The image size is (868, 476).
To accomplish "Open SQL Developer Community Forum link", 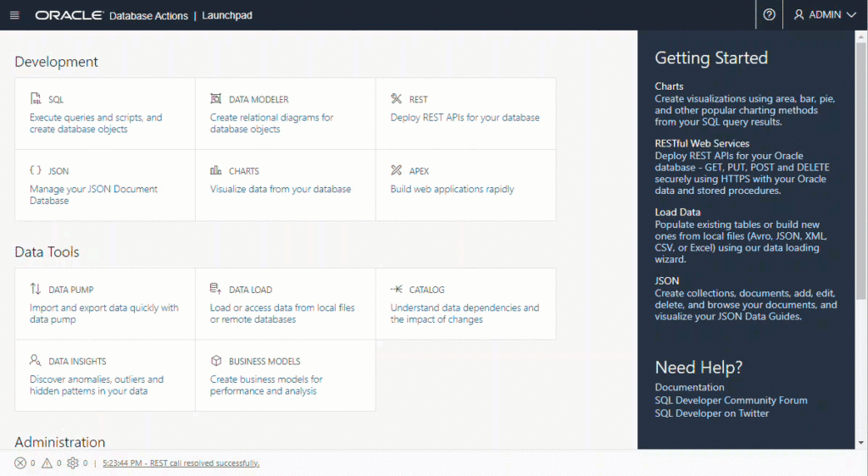I will (x=731, y=400).
